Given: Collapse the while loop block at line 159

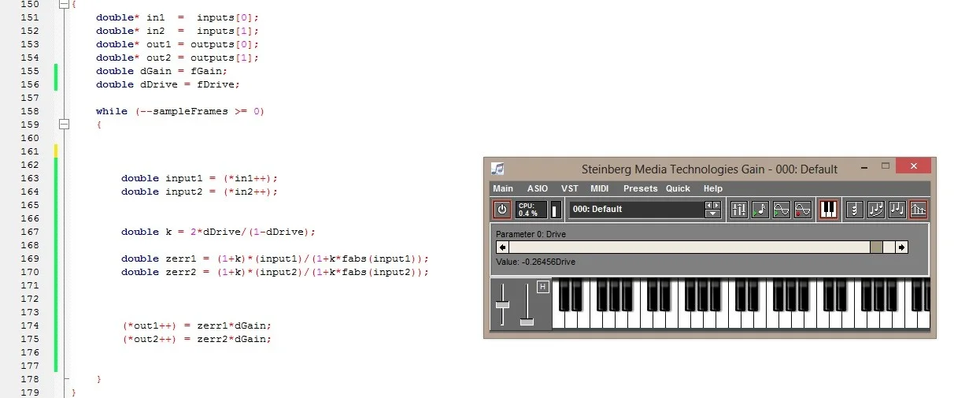Looking at the screenshot, I should point(64,125).
